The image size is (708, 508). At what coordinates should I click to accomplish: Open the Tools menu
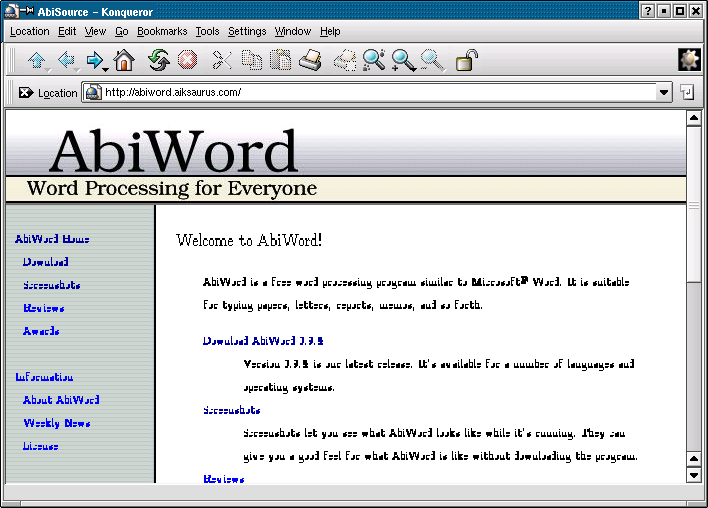pyautogui.click(x=207, y=31)
